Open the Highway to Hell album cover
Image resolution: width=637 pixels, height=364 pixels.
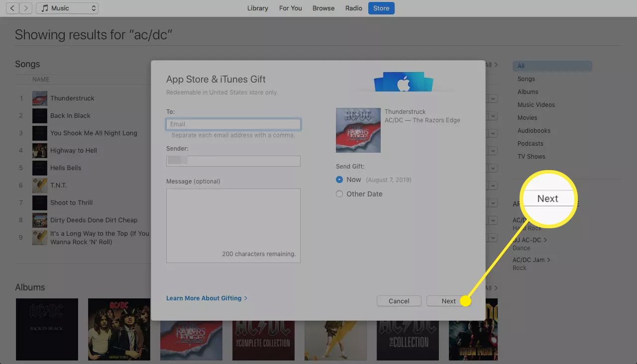pos(119,329)
